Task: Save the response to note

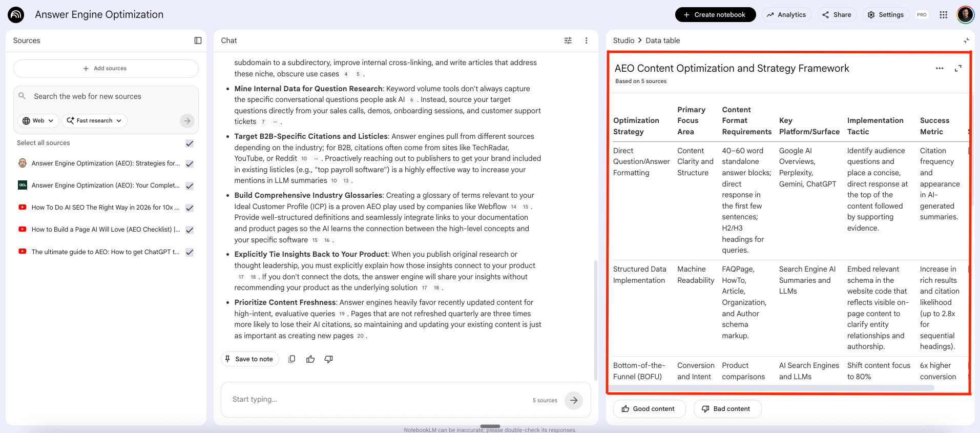Action: [249, 359]
